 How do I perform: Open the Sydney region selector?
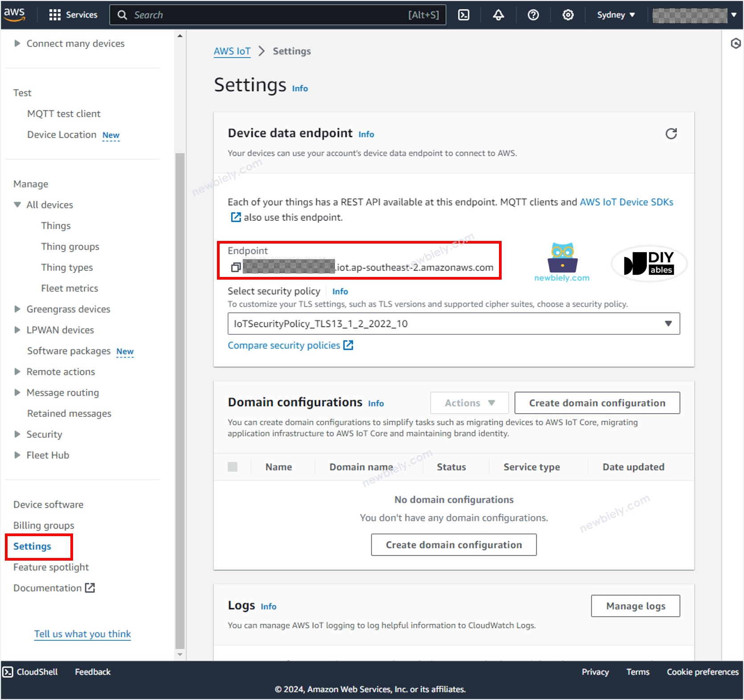(616, 15)
